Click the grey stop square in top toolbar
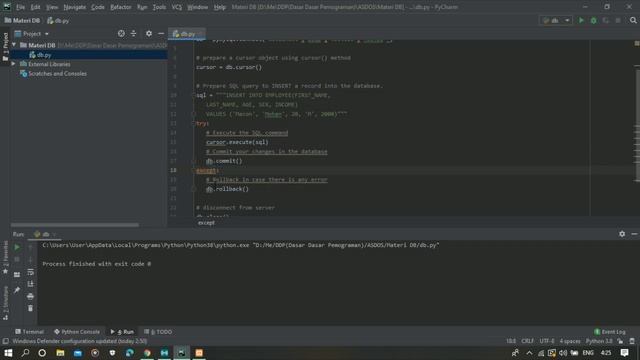This screenshot has height=360, width=640. tap(618, 20)
